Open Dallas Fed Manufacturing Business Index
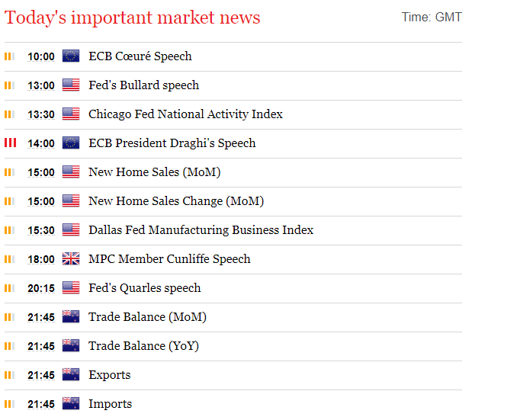The image size is (520, 420). tap(201, 229)
